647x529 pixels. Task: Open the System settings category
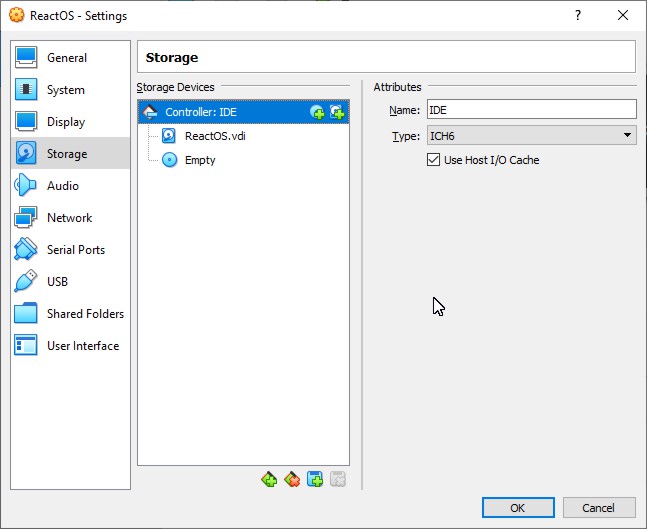(x=70, y=90)
